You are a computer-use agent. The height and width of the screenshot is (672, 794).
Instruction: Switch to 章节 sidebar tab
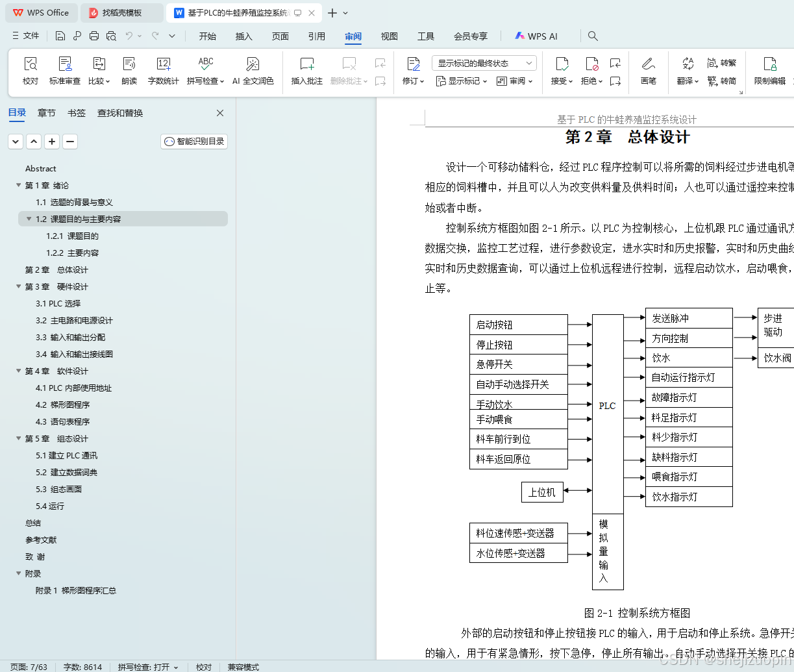47,113
